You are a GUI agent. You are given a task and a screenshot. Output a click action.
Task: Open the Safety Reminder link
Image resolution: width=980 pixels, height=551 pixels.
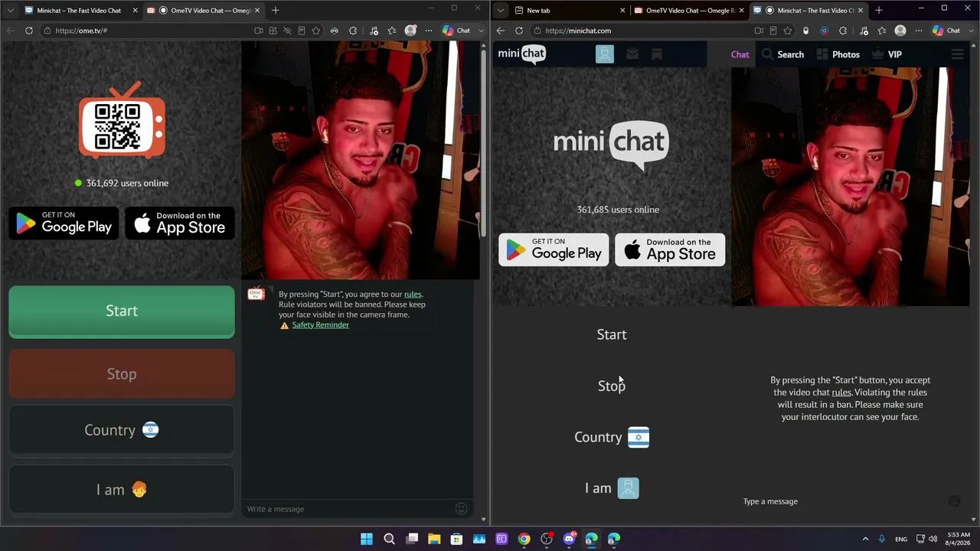320,325
